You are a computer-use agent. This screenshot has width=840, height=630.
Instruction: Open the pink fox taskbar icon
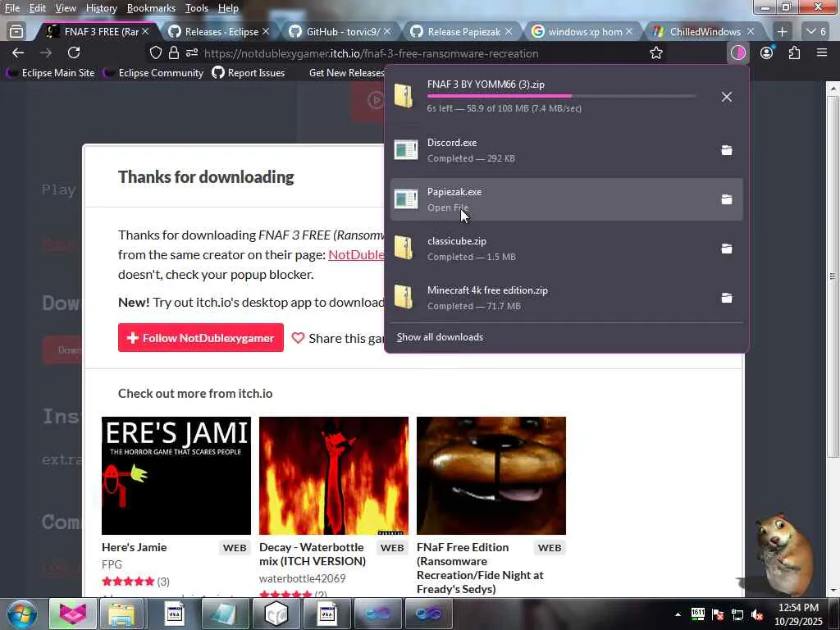[72, 614]
